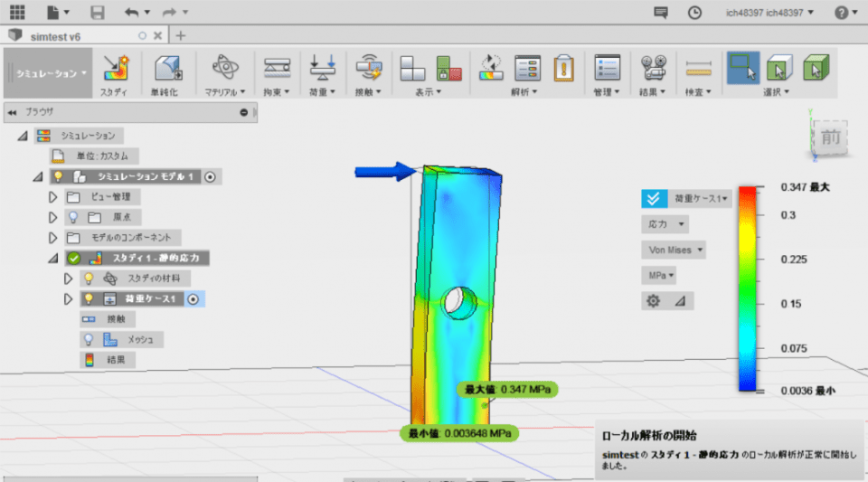
Task: Click the comment notification icon
Action: pyautogui.click(x=661, y=13)
